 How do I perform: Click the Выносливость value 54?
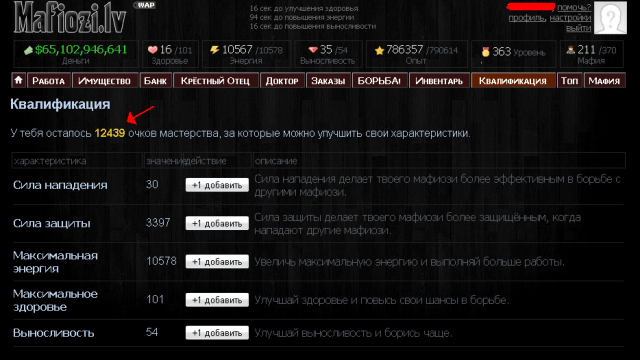(x=152, y=332)
